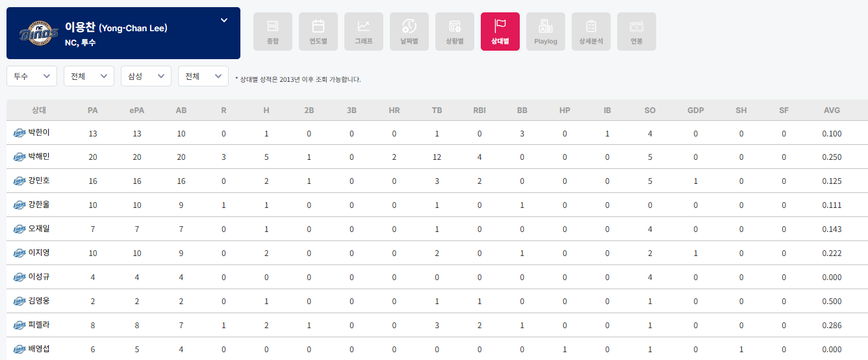Click the 0.500 AVG value for 김영웅
The image size is (868, 360).
click(832, 302)
